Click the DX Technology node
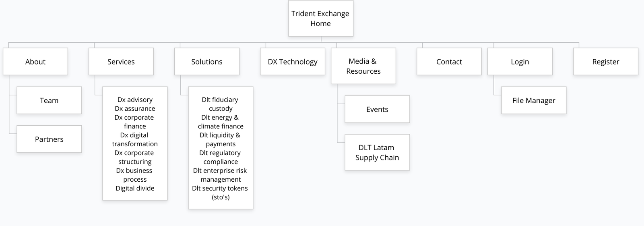Image resolution: width=644 pixels, height=226 pixels. click(x=293, y=62)
